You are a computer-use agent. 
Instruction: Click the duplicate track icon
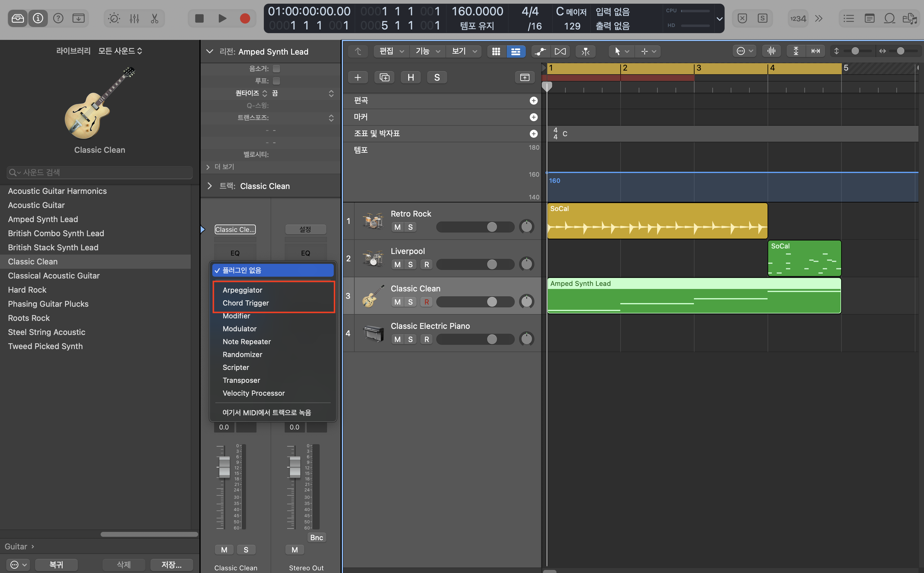384,77
